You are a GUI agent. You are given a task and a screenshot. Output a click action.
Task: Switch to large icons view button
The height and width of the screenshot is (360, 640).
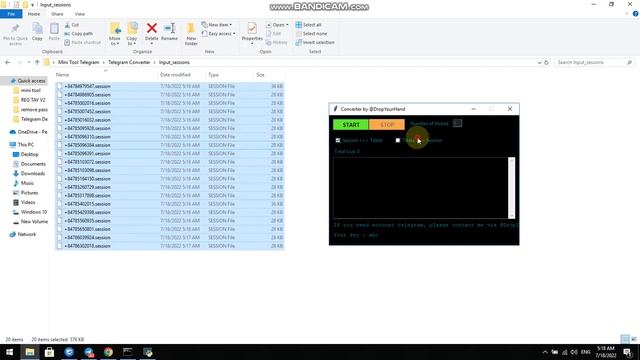pyautogui.click(x=634, y=339)
